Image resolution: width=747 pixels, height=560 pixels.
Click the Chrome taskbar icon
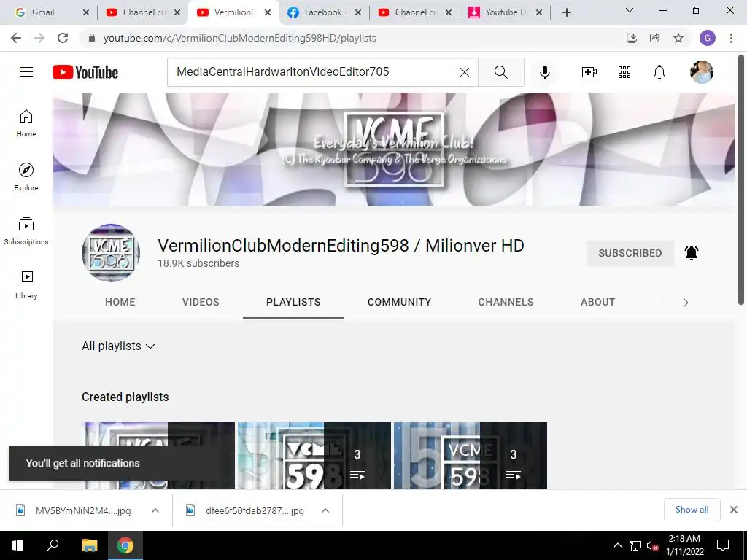(x=125, y=545)
